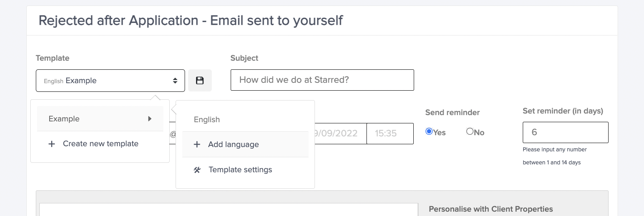The image size is (644, 216).
Task: Expand the Example submenu arrow
Action: coord(150,119)
